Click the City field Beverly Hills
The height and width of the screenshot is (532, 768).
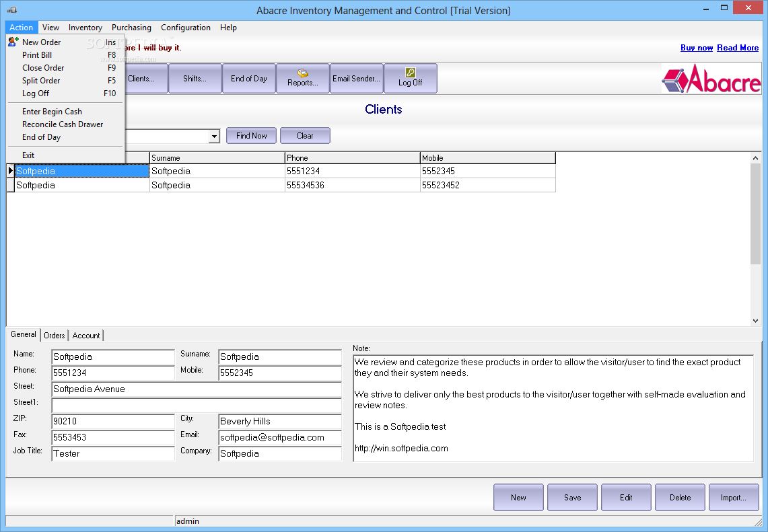pyautogui.click(x=280, y=422)
